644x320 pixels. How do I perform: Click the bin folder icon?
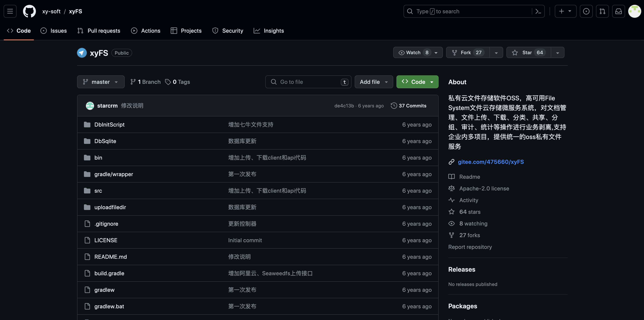[87, 158]
